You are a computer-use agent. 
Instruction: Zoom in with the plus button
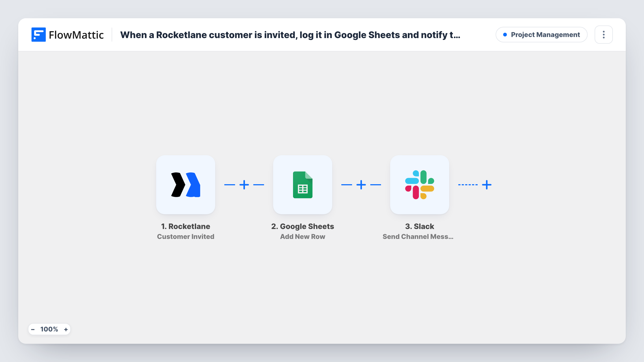[66, 329]
